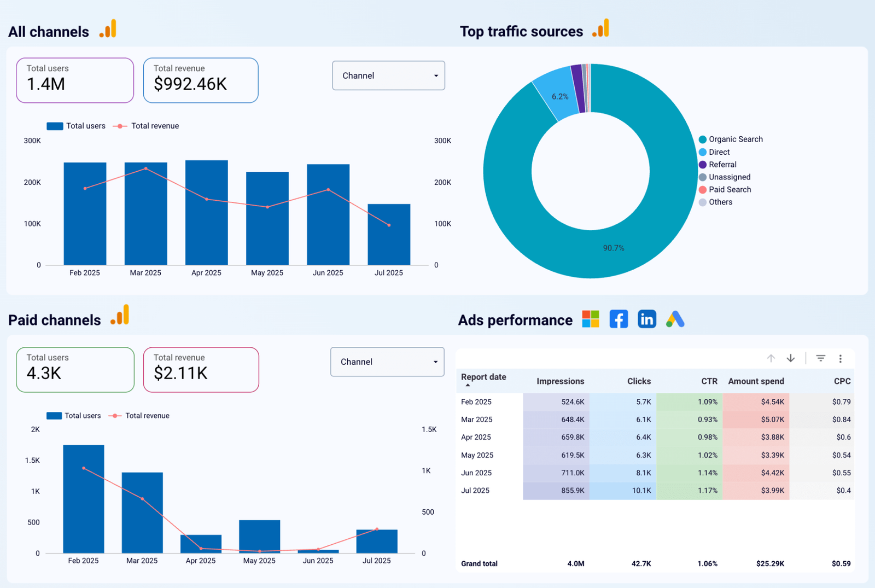The height and width of the screenshot is (588, 875).
Task: Click the Microsoft logo in Ads performance
Action: click(x=591, y=319)
